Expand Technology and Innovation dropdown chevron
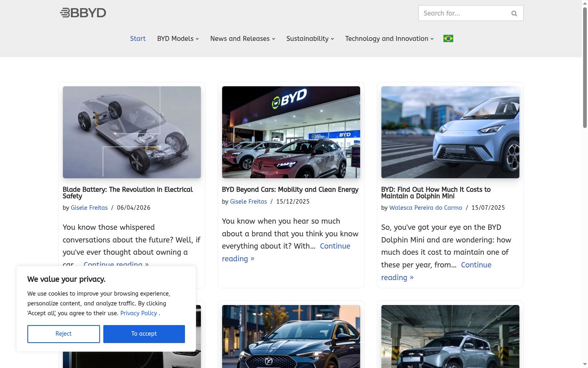588x368 pixels. 432,39
